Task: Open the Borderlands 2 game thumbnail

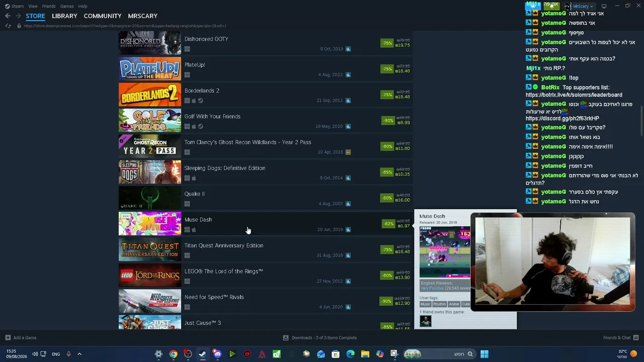Action: 150,95
